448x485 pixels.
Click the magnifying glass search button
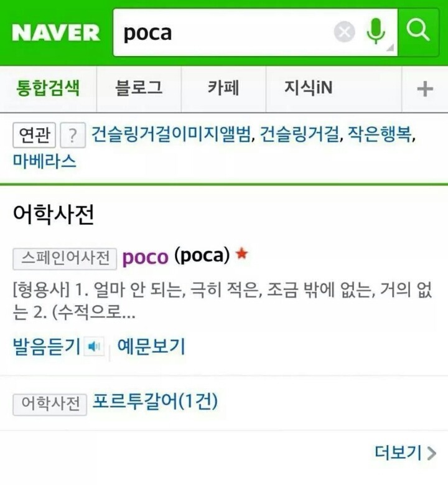pyautogui.click(x=418, y=32)
